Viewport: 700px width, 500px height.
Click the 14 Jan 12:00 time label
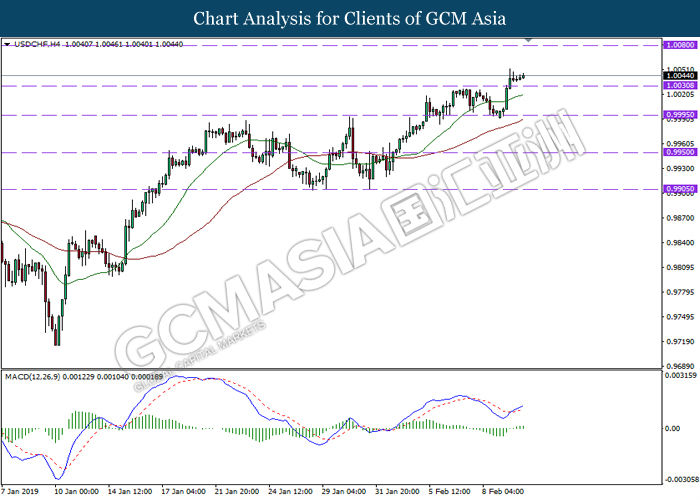130,492
